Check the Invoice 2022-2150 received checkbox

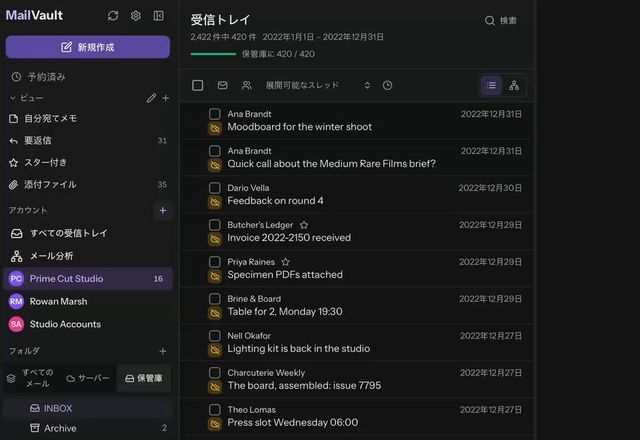point(215,225)
